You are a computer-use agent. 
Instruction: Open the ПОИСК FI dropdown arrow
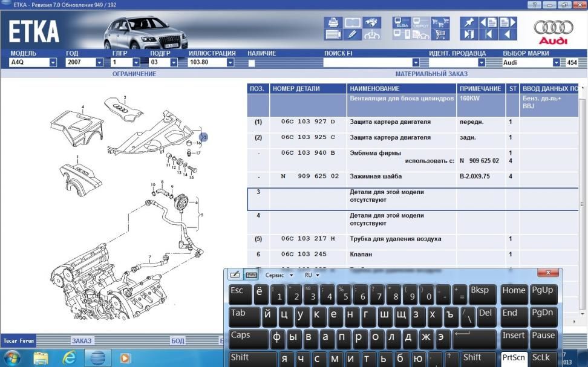pos(416,63)
